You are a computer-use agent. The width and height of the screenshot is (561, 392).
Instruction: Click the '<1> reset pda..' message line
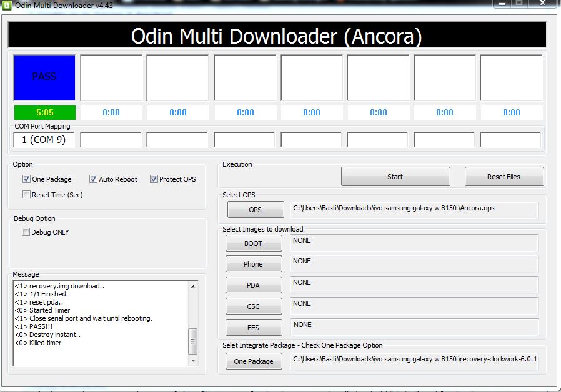pyautogui.click(x=39, y=302)
